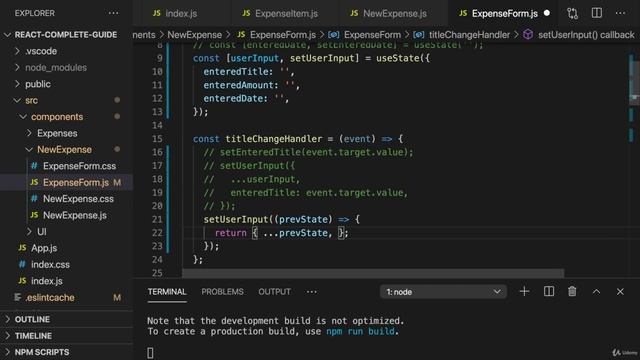Click JS icon of NewExpense.js tab

click(354, 13)
